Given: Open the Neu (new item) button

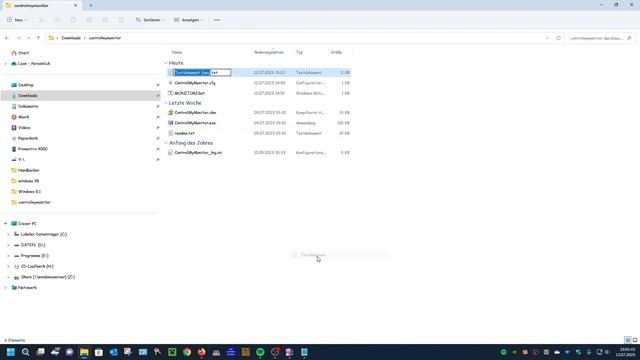Looking at the screenshot, I should click(x=17, y=20).
